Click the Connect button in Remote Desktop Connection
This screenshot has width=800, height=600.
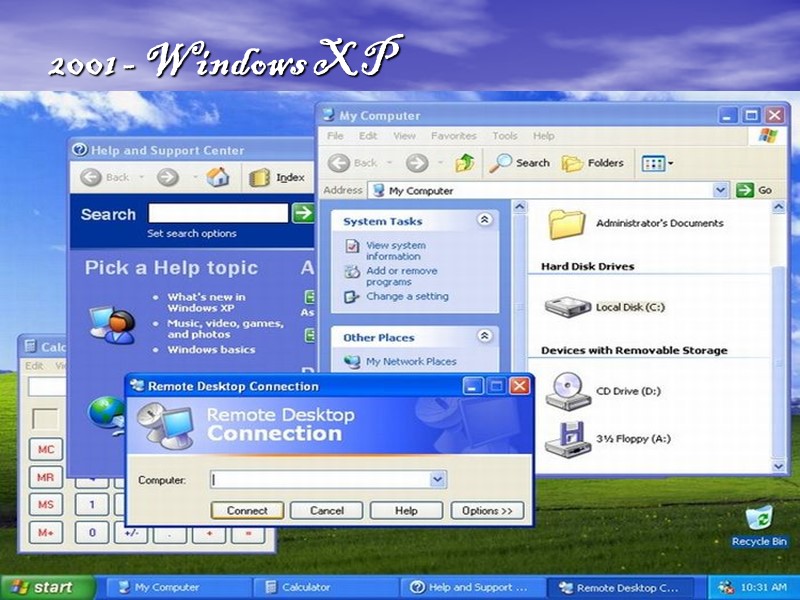[x=247, y=511]
